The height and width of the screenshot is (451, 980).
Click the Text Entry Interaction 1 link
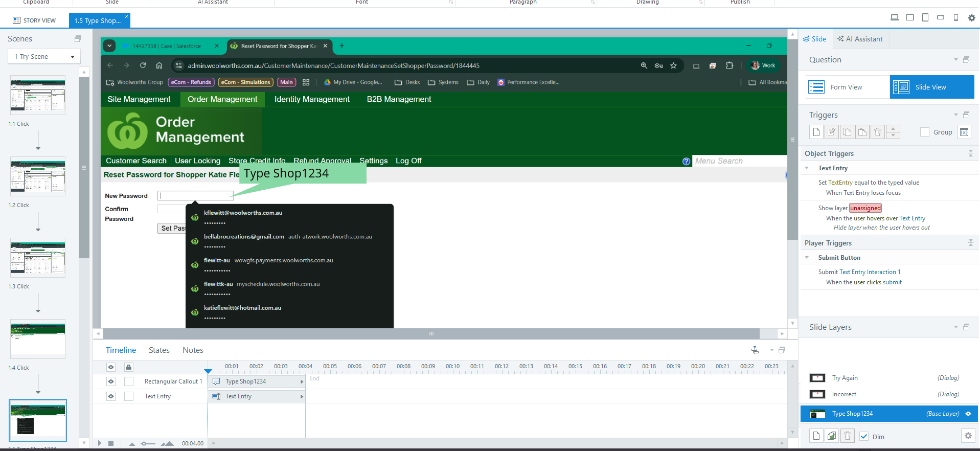870,272
